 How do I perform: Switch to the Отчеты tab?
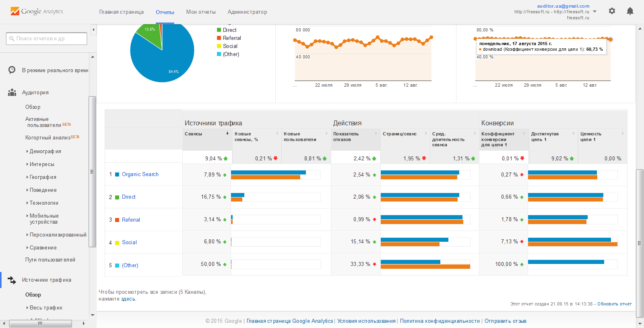pos(165,12)
